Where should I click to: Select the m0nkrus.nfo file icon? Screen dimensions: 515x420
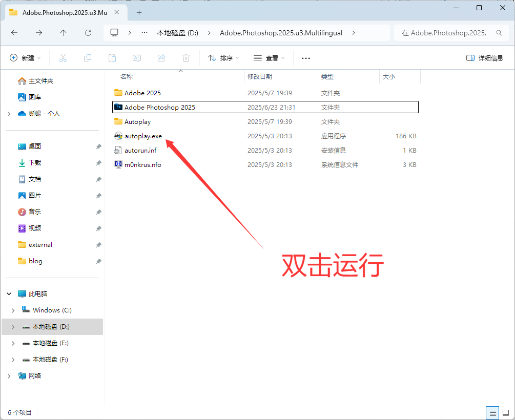coord(118,164)
